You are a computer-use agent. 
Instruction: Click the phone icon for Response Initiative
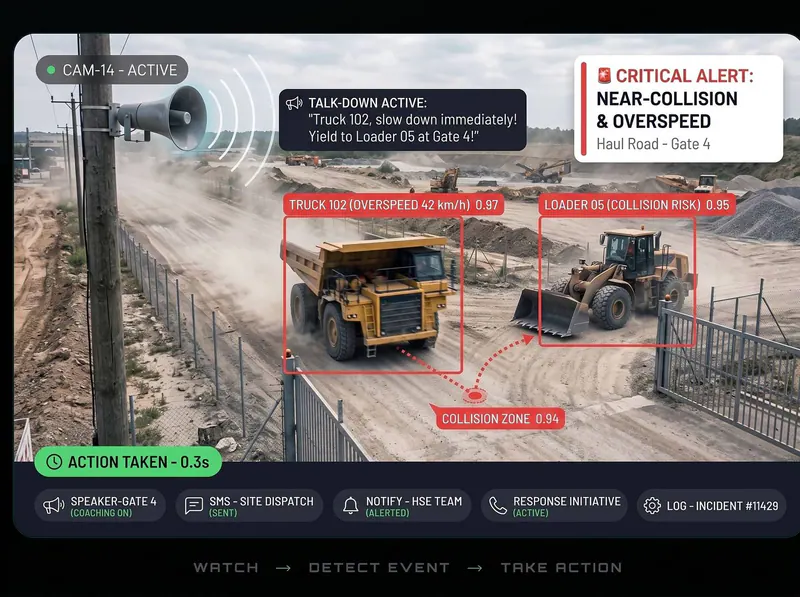[497, 506]
